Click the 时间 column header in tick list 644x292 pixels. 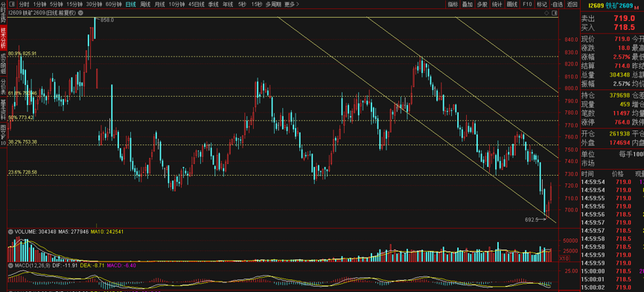[x=587, y=174]
